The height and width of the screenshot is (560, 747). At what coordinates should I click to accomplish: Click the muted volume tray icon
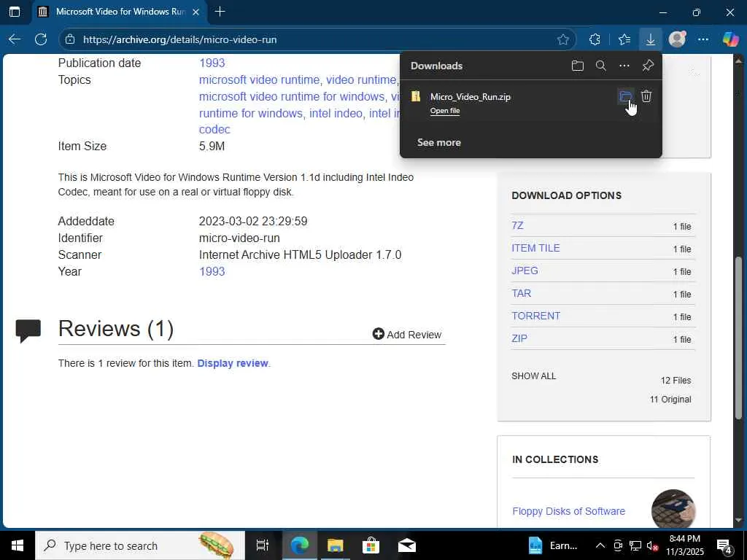click(x=652, y=545)
